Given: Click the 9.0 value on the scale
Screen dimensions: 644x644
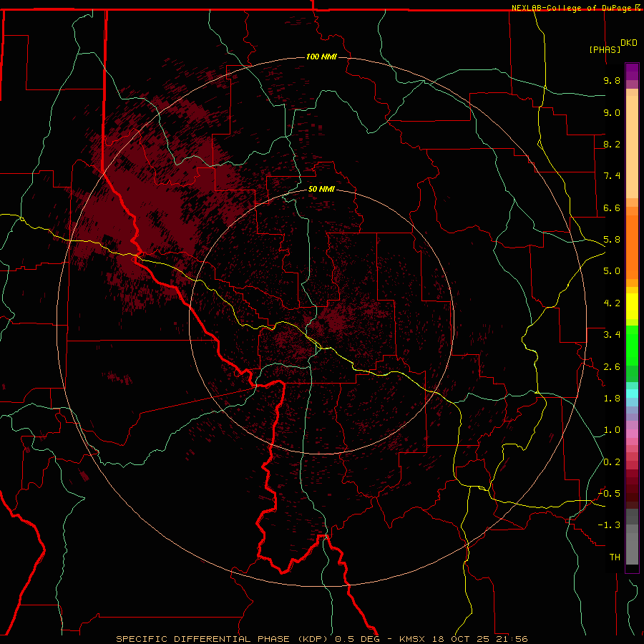Looking at the screenshot, I should pos(612,112).
